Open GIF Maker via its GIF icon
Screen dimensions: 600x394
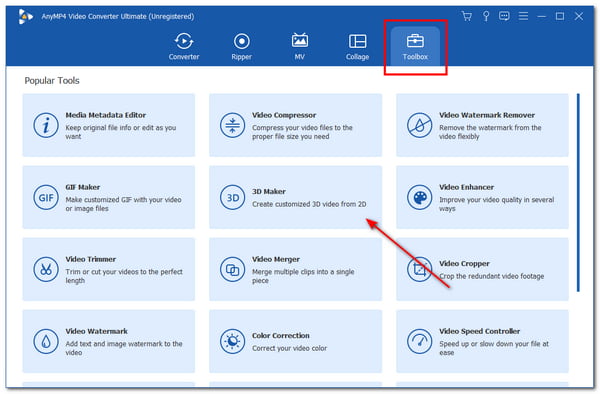46,197
